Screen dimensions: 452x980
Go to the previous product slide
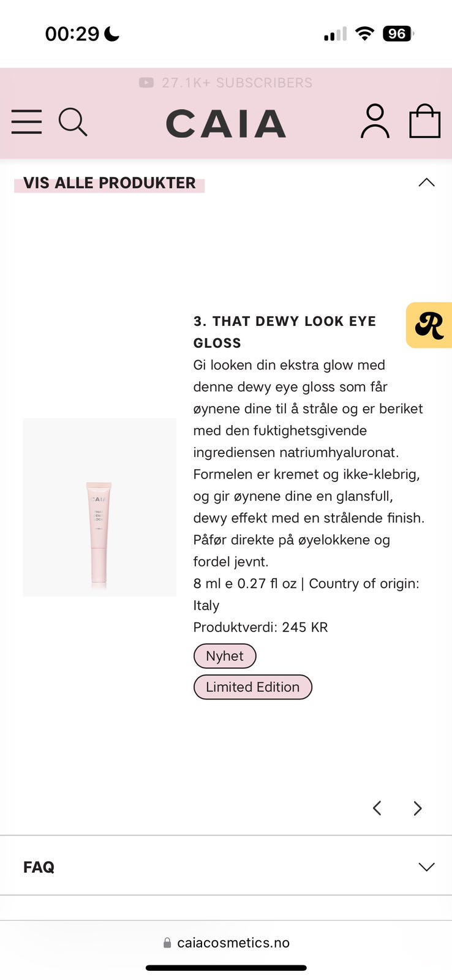(x=377, y=809)
